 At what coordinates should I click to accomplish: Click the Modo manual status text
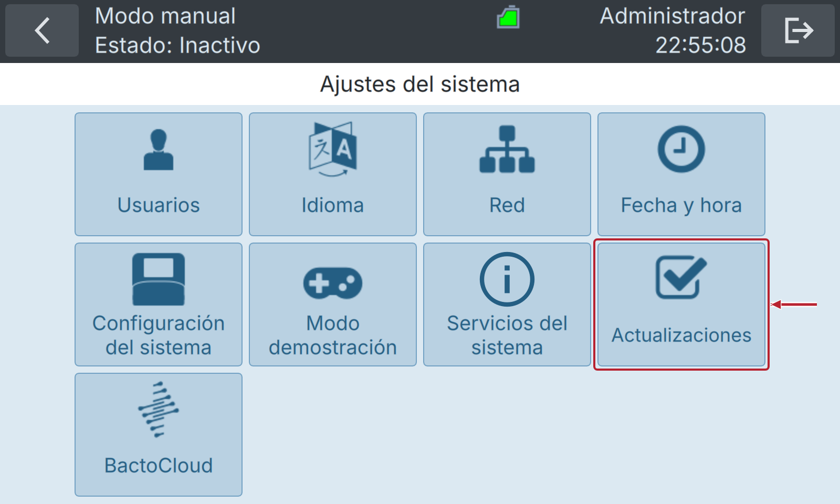165,16
